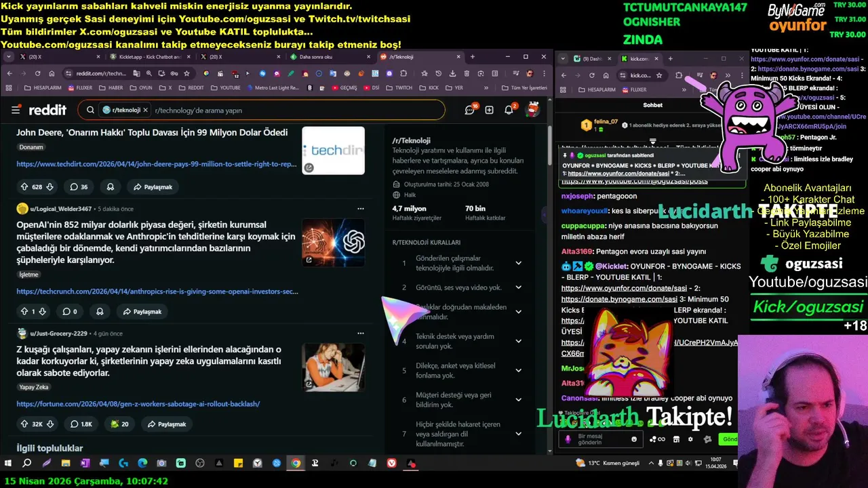The image size is (868, 488).
Task: Open Windows taskbar search
Action: [27, 464]
